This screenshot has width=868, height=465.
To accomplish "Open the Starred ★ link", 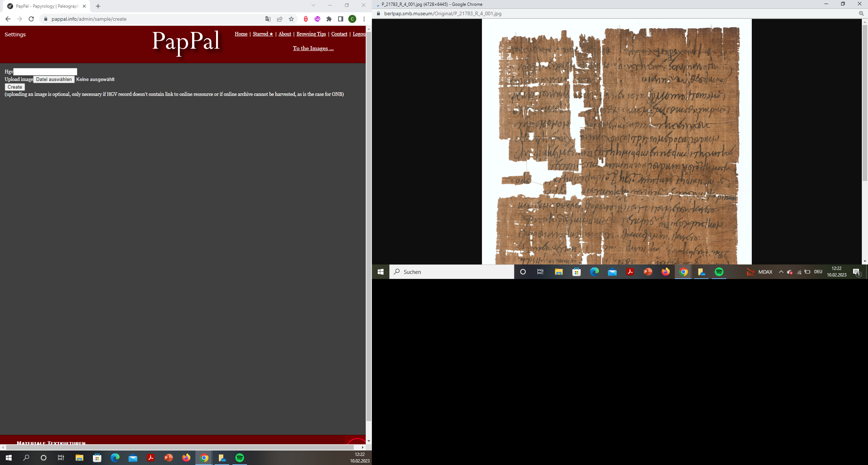I will click(263, 34).
